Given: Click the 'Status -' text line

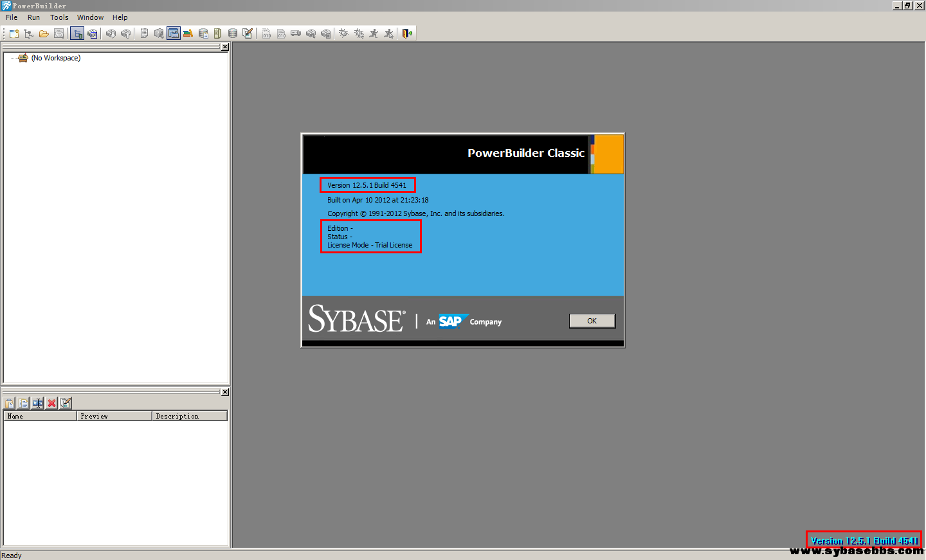Looking at the screenshot, I should pos(340,237).
